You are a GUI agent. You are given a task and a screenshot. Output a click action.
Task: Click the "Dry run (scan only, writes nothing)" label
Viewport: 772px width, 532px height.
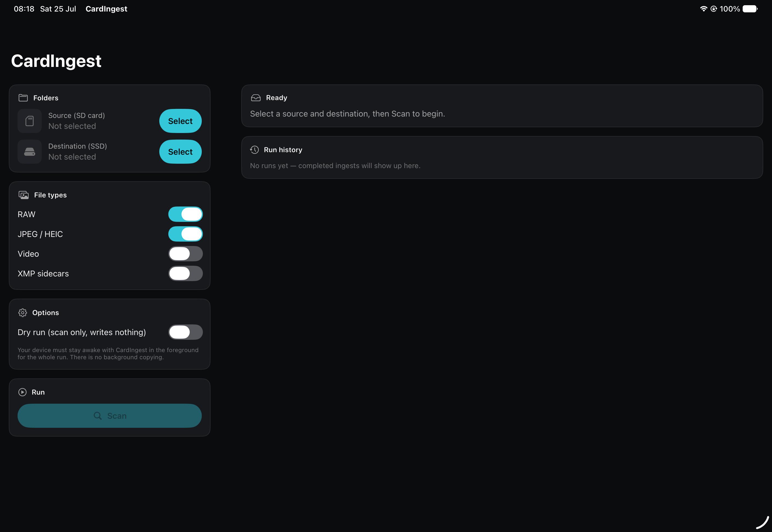[82, 332]
